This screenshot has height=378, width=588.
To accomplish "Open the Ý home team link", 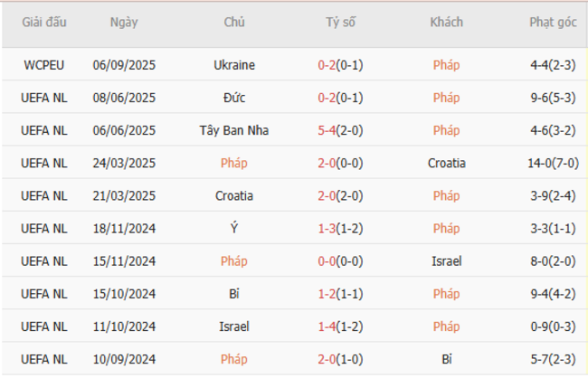I will (234, 228).
